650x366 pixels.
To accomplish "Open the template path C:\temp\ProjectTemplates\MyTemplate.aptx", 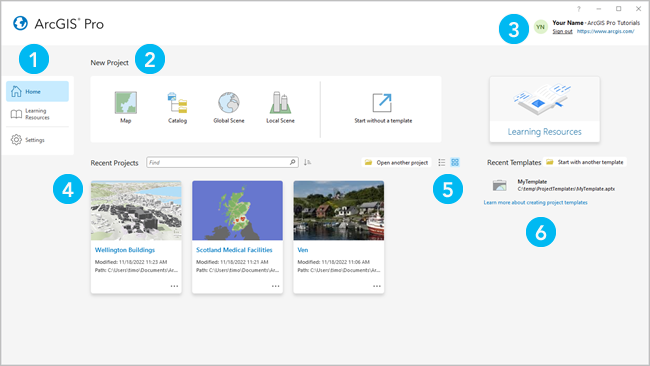I will click(x=566, y=189).
